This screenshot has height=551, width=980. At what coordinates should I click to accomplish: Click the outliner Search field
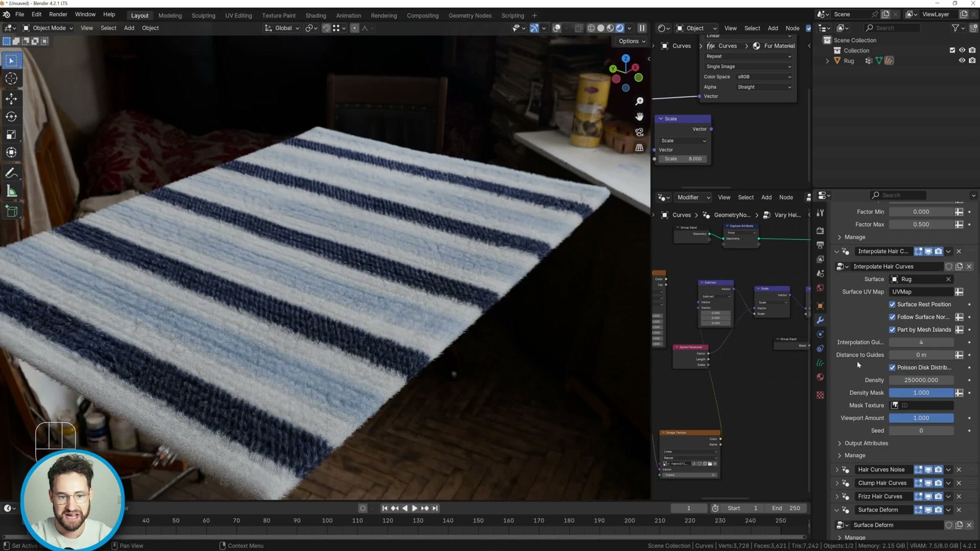(x=892, y=28)
